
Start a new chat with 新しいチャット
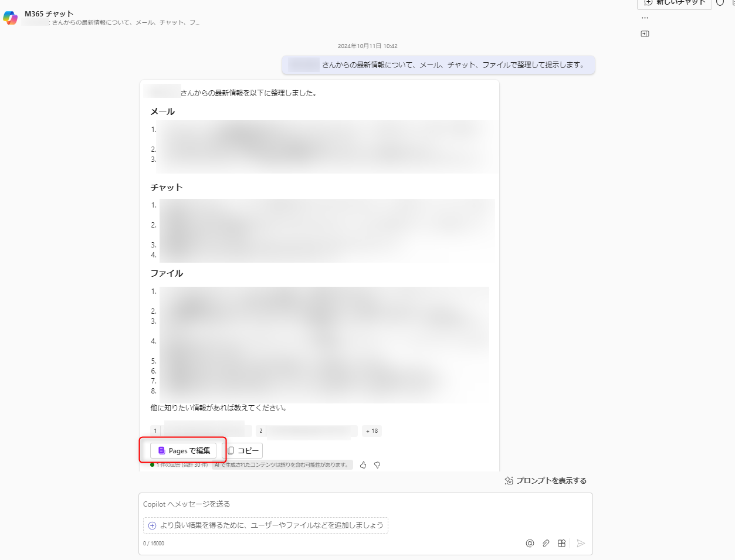pyautogui.click(x=674, y=3)
